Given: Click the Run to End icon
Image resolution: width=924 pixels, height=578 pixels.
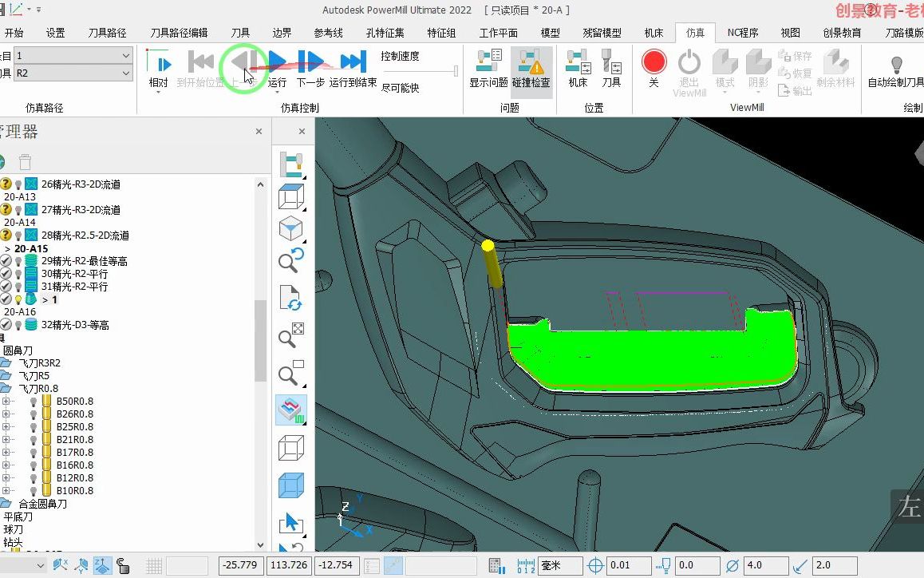Looking at the screenshot, I should click(x=353, y=61).
